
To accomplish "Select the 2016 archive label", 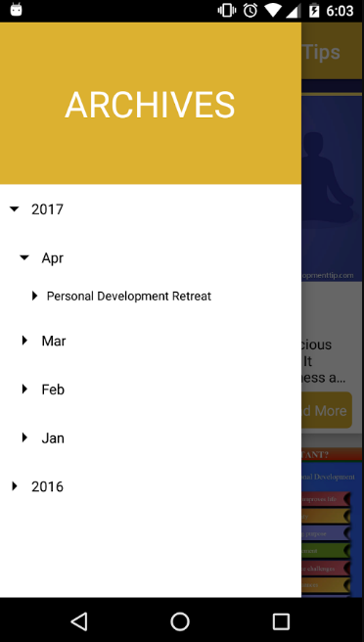I will tap(48, 486).
